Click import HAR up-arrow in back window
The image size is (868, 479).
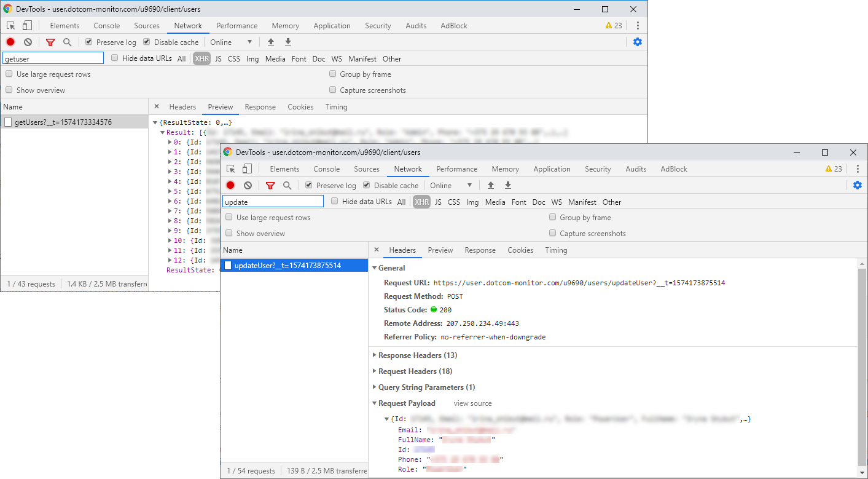pos(271,42)
